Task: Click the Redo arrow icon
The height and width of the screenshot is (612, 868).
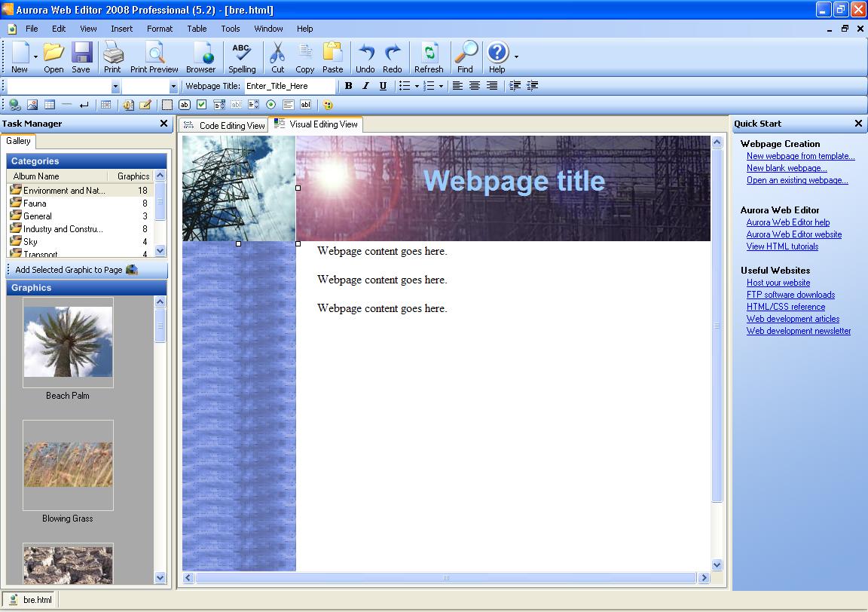Action: coord(393,57)
